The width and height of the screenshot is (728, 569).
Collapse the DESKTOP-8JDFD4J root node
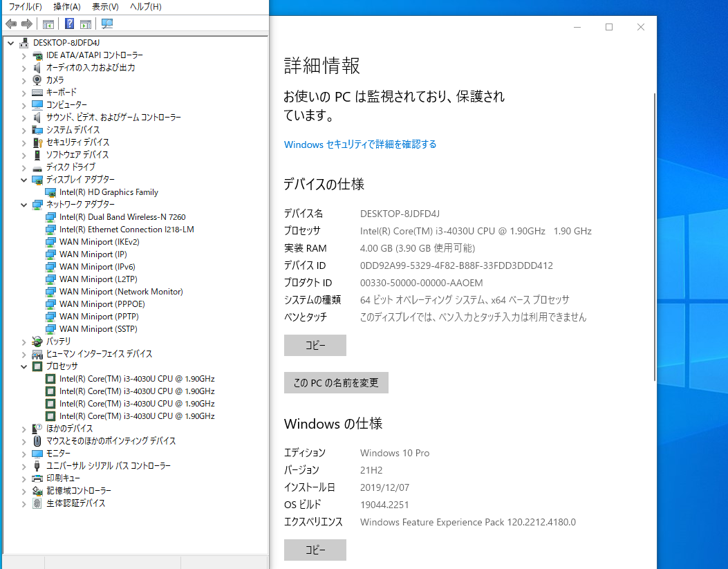(10, 43)
